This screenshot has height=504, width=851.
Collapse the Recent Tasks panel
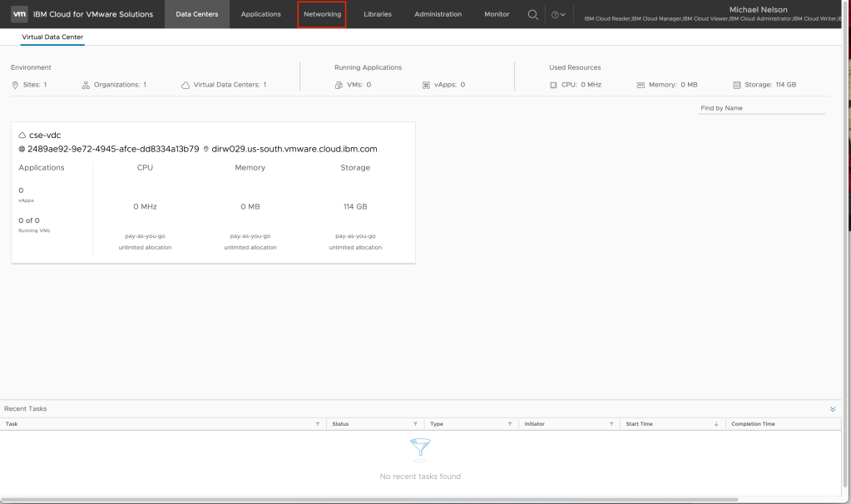(833, 409)
